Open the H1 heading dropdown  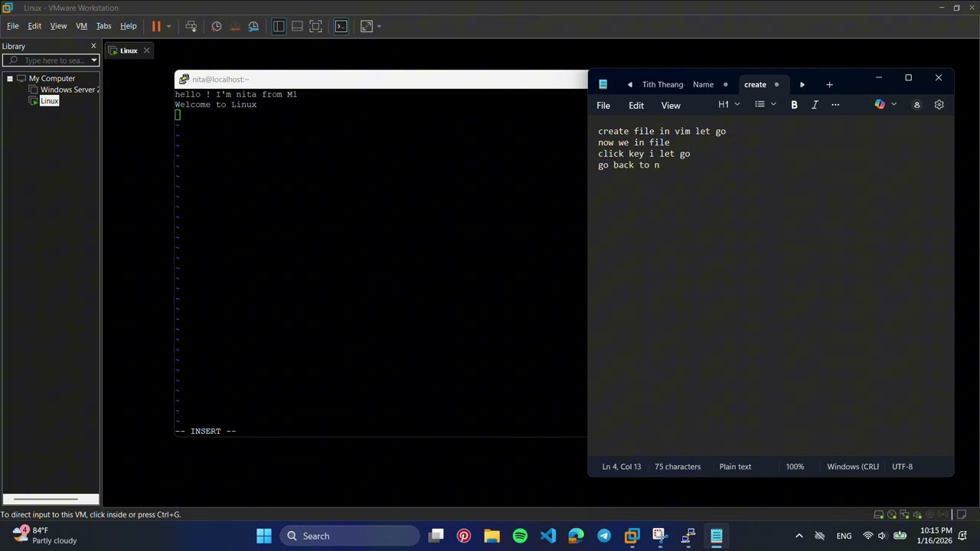[728, 105]
